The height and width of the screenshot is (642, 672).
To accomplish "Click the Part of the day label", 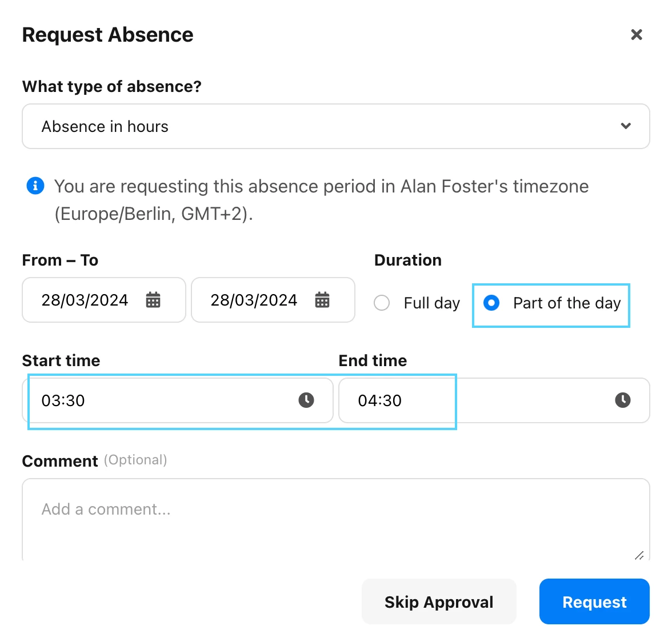I will (x=567, y=303).
